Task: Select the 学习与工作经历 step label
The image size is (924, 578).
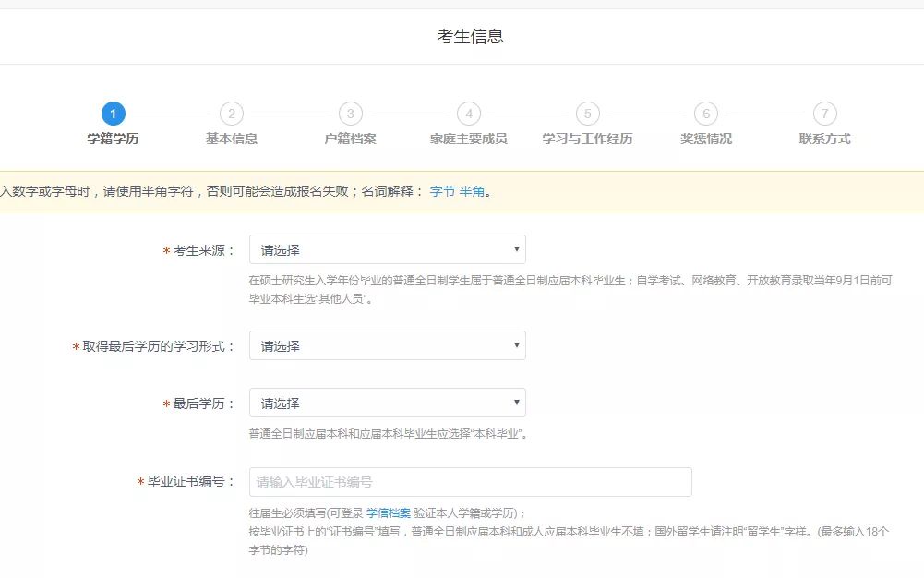Action: click(587, 138)
